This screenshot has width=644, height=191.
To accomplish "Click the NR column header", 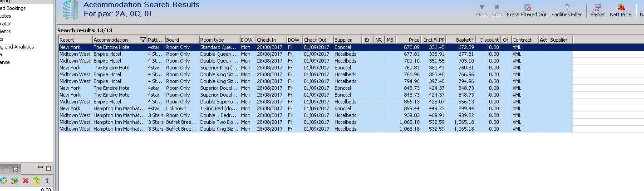I will [x=379, y=40].
